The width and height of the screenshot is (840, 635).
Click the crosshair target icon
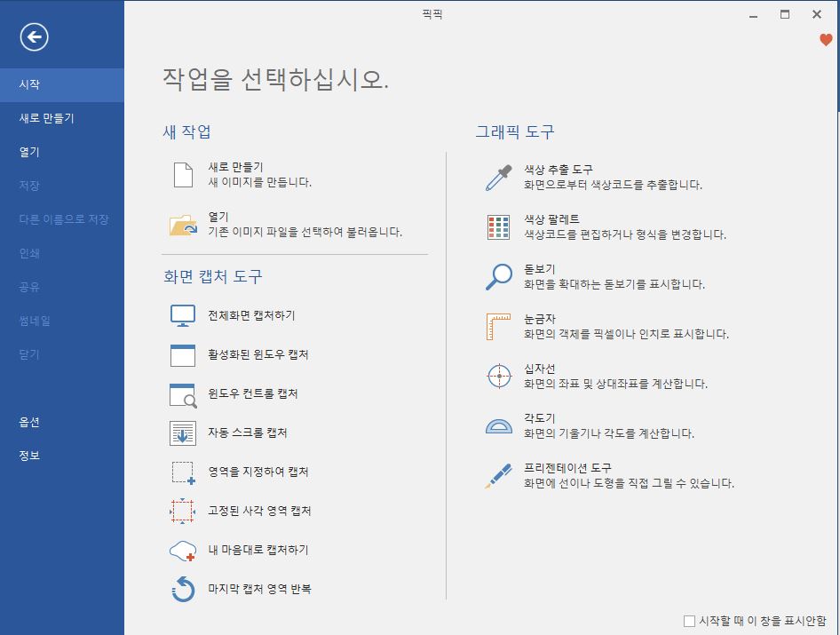(499, 377)
